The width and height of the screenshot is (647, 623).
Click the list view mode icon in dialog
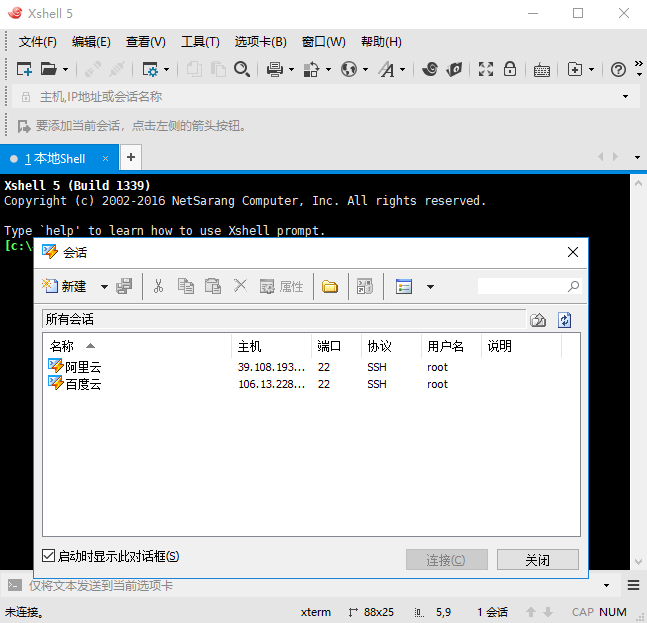[x=404, y=286]
